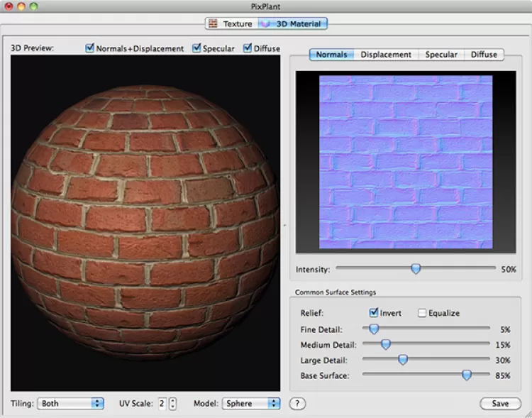
Task: Open the Diffuse map tab
Action: [x=484, y=55]
